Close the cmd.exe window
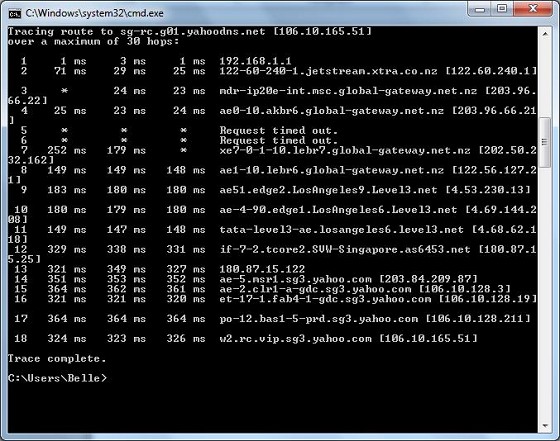Image resolution: width=560 pixels, height=441 pixels. (x=533, y=9)
